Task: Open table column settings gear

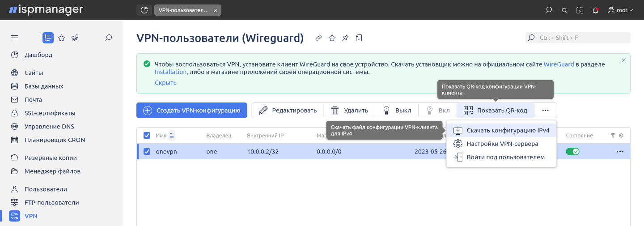Action: coord(621,135)
